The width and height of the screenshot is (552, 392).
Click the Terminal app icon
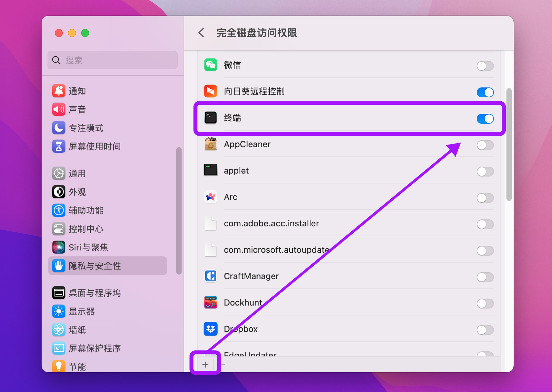click(x=211, y=118)
